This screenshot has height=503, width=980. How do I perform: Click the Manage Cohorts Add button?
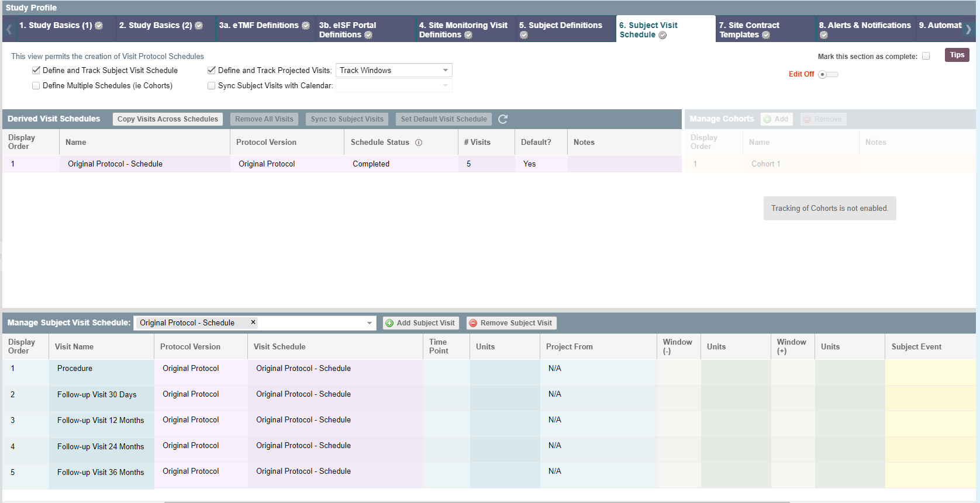tap(777, 119)
